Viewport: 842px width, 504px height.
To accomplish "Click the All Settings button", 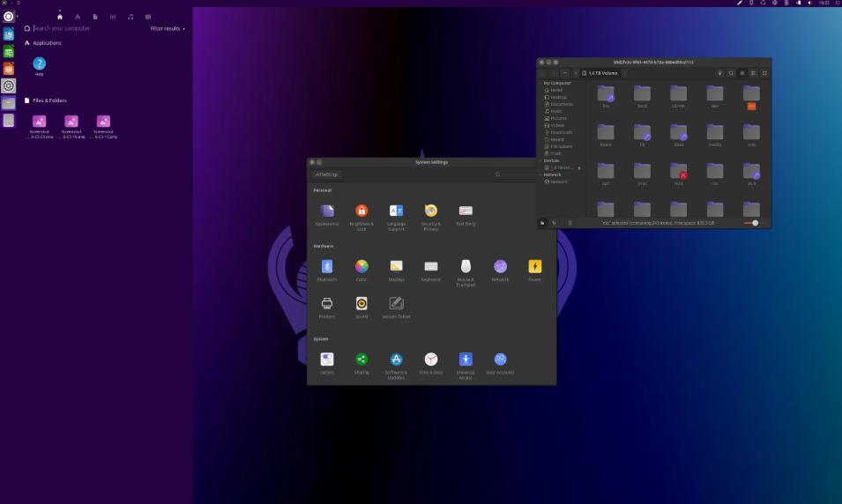I will (326, 174).
